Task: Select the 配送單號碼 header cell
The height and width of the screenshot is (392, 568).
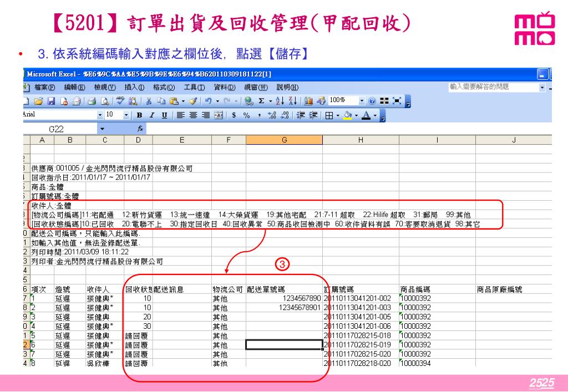Action: (x=284, y=289)
